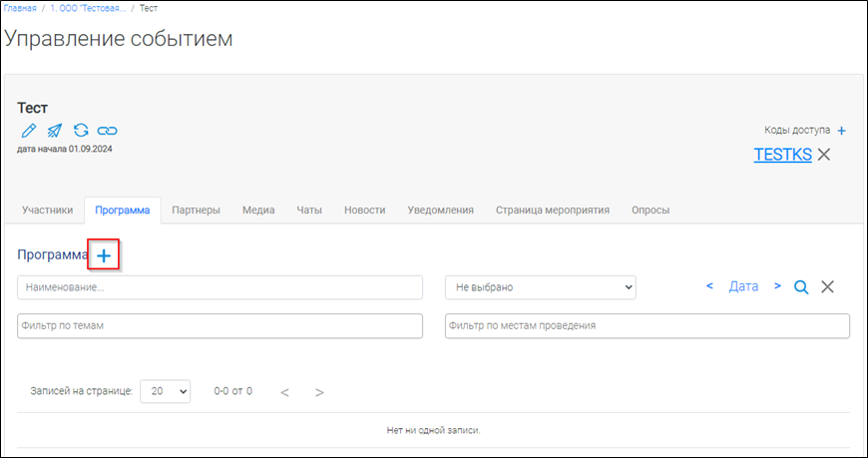The image size is (868, 458).
Task: Open the TESTKS access code link
Action: tap(782, 155)
